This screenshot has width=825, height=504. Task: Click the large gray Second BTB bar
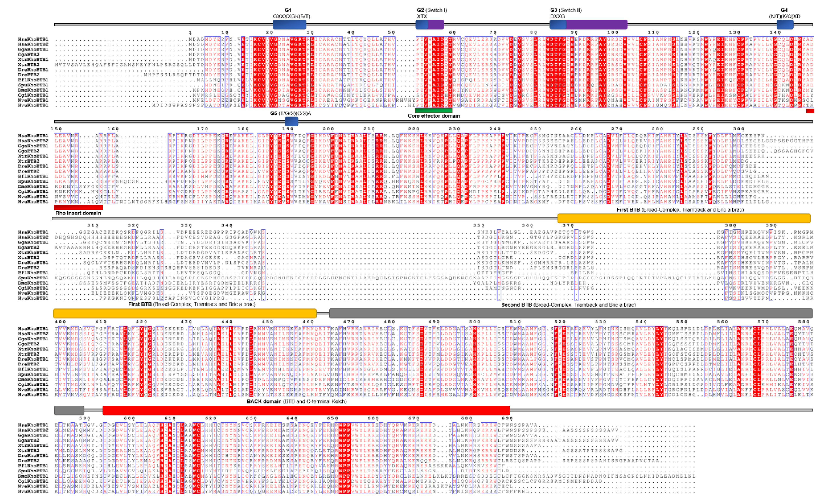(571, 313)
